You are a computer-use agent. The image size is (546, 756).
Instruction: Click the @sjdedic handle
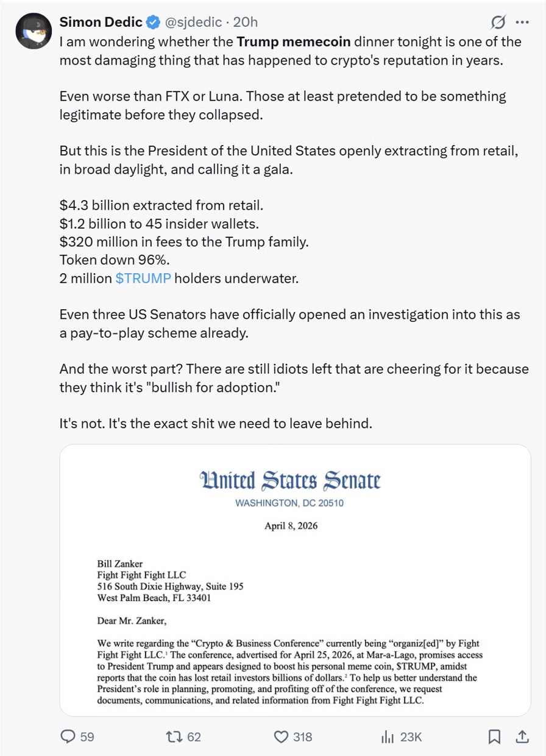(x=194, y=23)
